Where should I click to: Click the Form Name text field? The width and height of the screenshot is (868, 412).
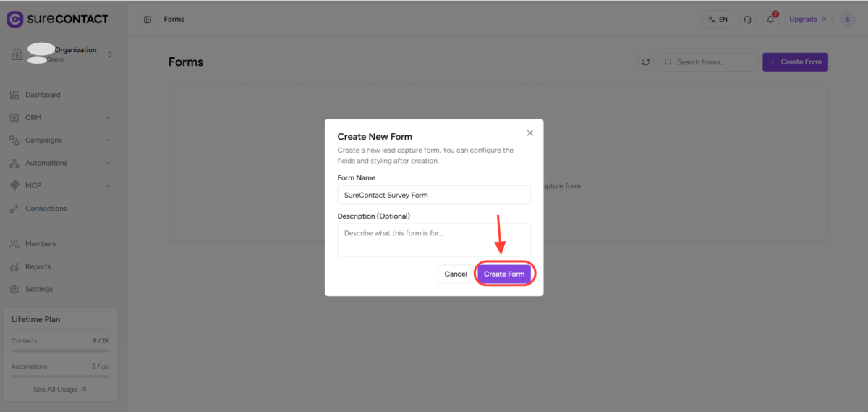[x=434, y=195]
